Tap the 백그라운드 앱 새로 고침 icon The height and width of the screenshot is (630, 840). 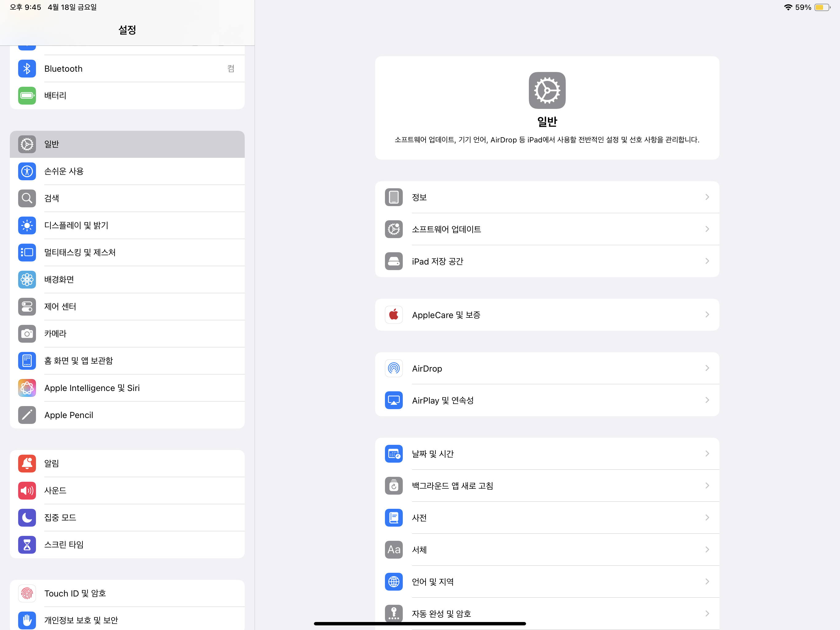394,486
